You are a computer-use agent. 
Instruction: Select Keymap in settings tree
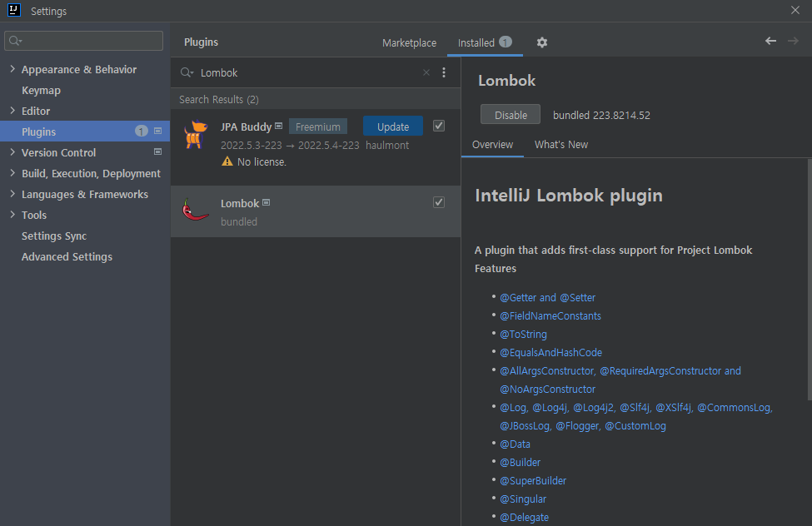(41, 90)
